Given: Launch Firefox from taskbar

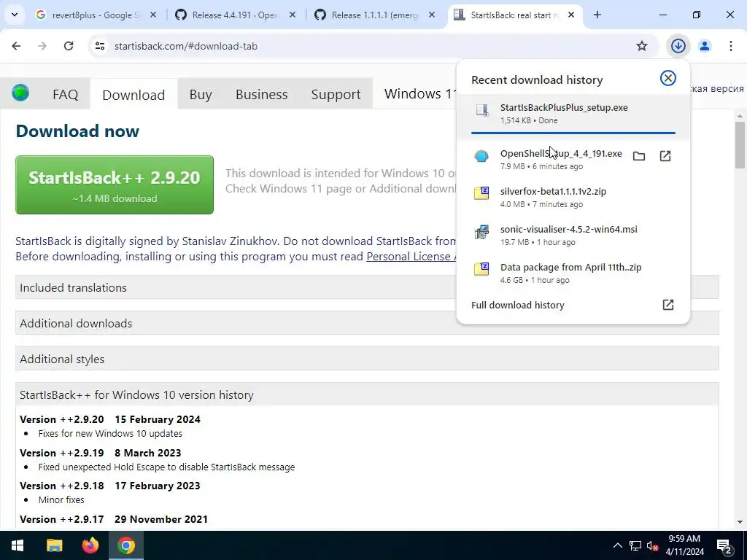Looking at the screenshot, I should click(x=90, y=545).
